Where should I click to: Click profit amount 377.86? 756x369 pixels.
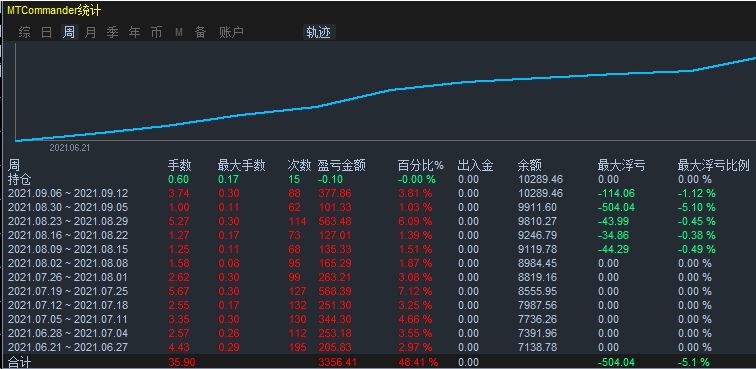[335, 193]
